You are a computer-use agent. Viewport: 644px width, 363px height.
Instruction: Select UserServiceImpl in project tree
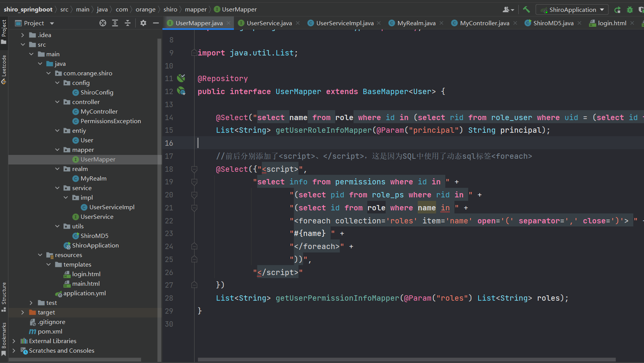[112, 207]
